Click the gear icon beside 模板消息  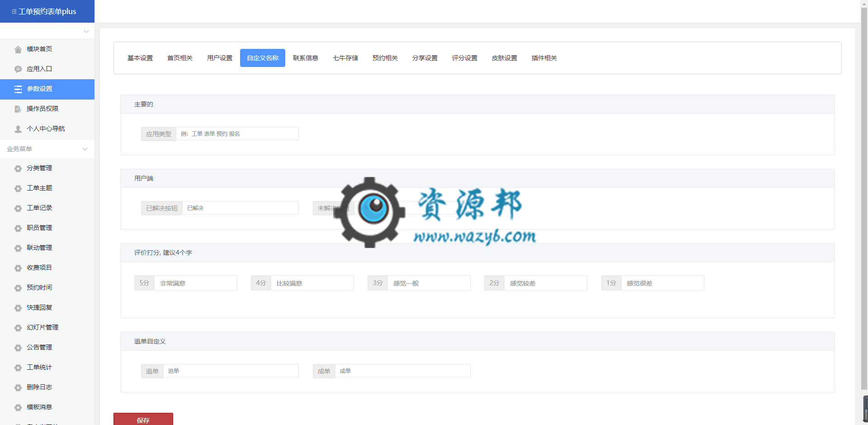(x=18, y=407)
